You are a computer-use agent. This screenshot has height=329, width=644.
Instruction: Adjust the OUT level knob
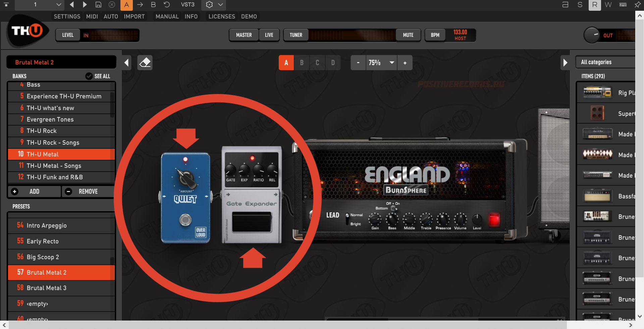592,35
